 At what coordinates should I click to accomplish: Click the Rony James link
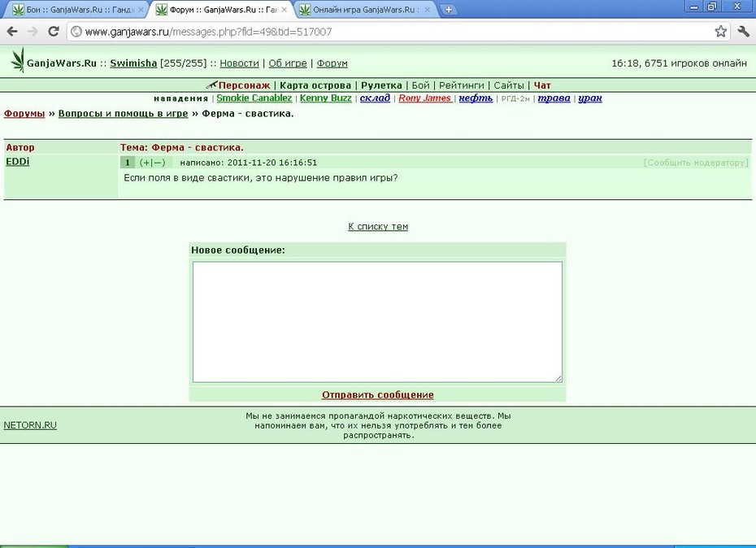click(x=425, y=98)
